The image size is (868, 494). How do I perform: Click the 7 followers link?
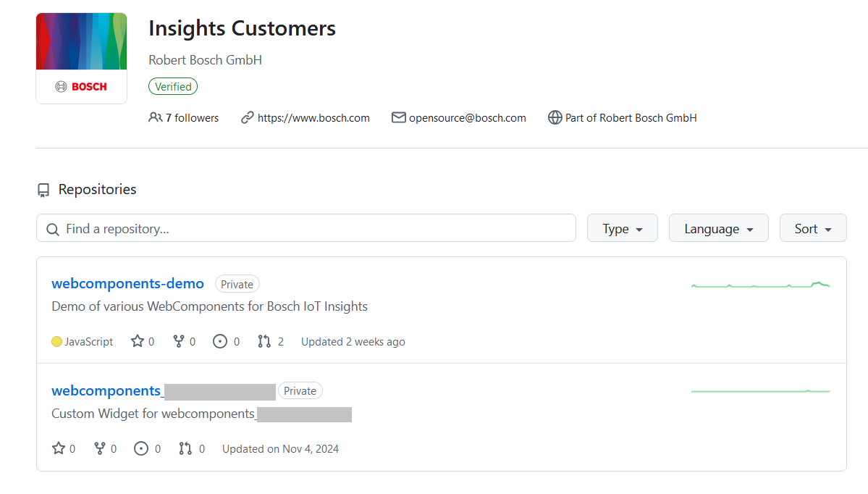pyautogui.click(x=192, y=117)
